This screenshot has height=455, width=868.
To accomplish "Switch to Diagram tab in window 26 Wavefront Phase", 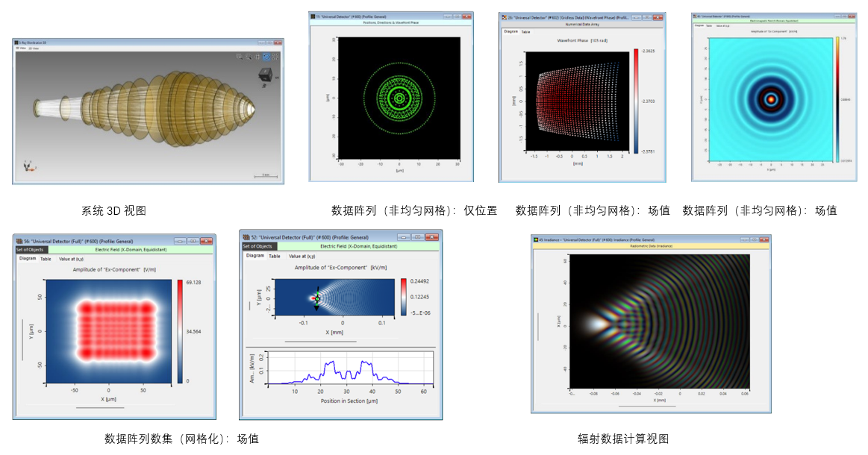I will pos(511,31).
